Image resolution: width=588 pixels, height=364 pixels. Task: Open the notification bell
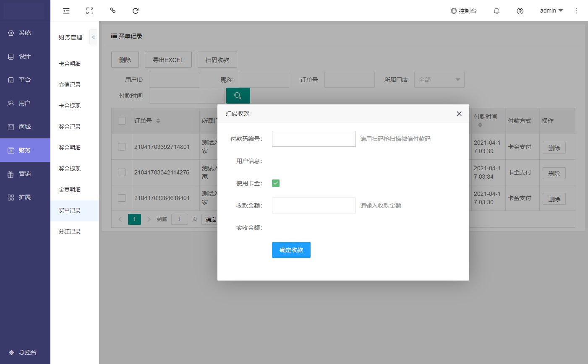tap(497, 11)
